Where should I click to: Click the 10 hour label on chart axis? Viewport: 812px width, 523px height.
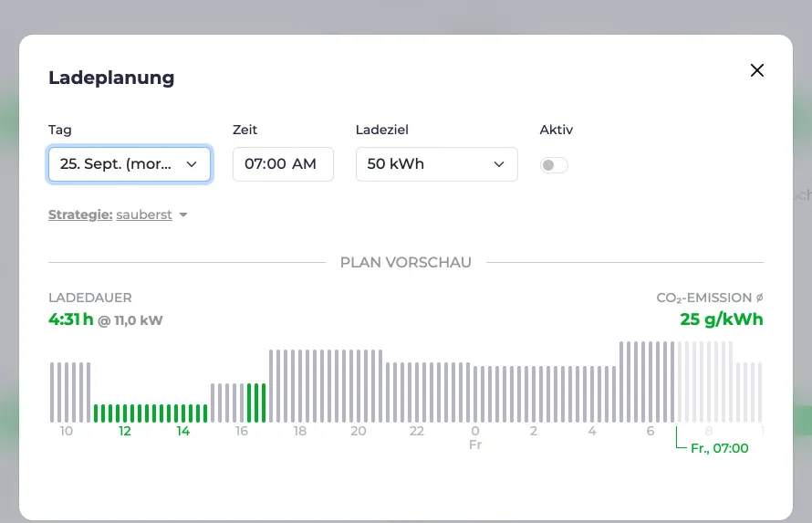coord(67,431)
